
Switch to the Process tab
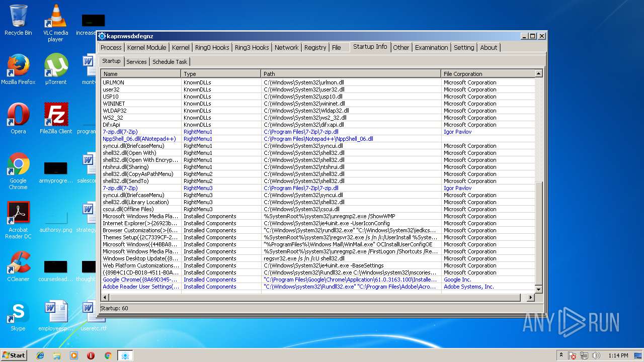coord(111,47)
